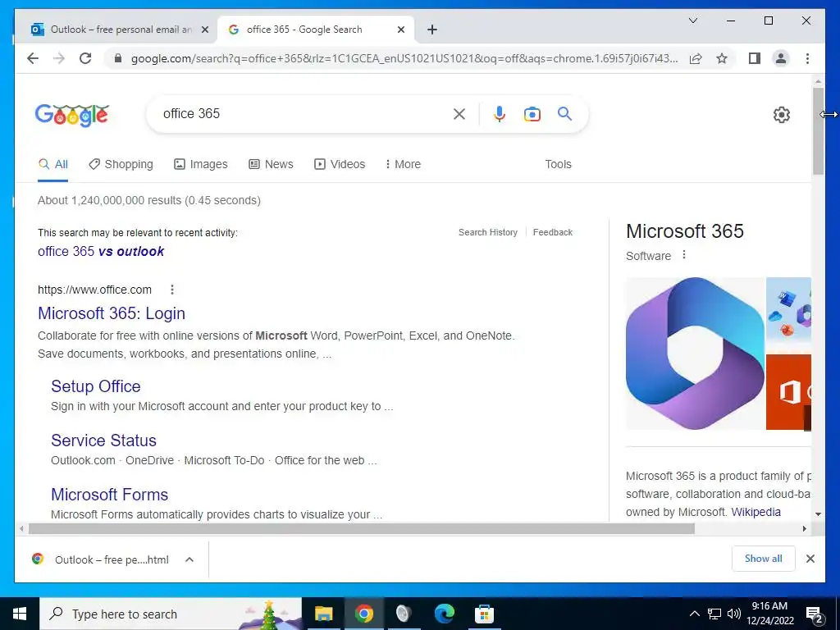The width and height of the screenshot is (840, 630).
Task: Click the padlock site info icon
Action: (x=118, y=58)
